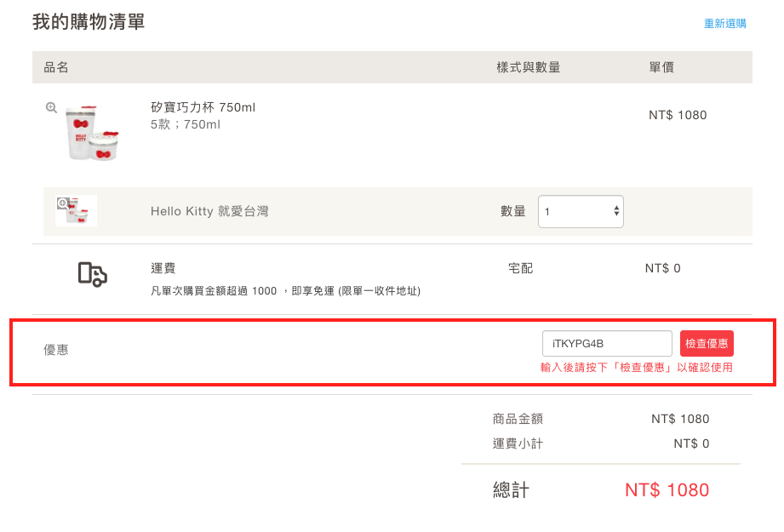The width and height of the screenshot is (784, 532).
Task: Click the variant name Hello Kitty 就愛台灣
Action: 209,211
